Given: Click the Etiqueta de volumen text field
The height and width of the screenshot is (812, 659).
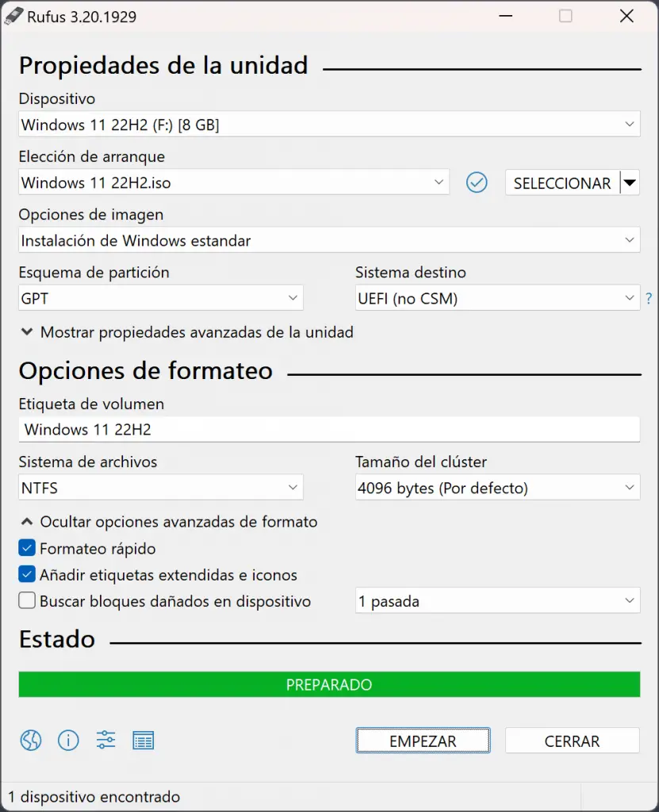Looking at the screenshot, I should [x=330, y=430].
